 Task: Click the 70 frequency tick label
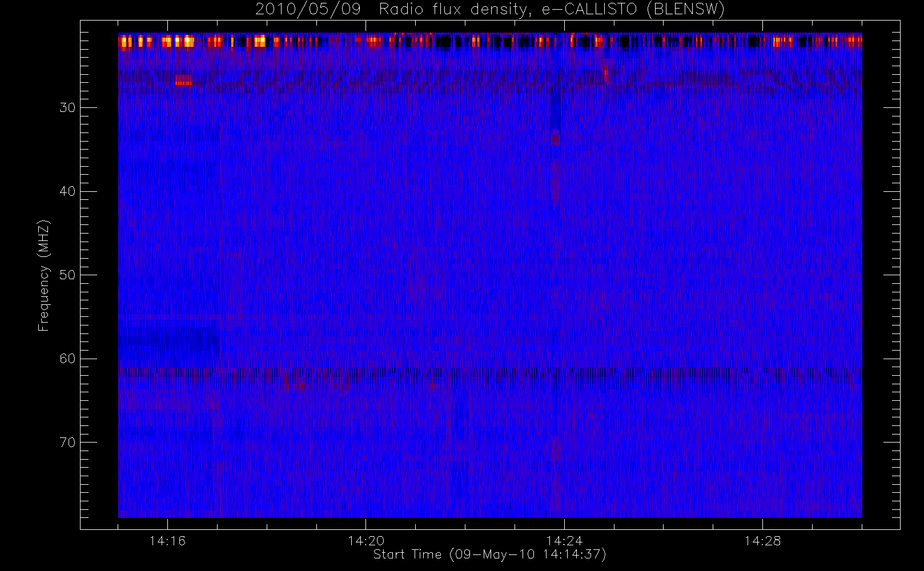tap(67, 443)
